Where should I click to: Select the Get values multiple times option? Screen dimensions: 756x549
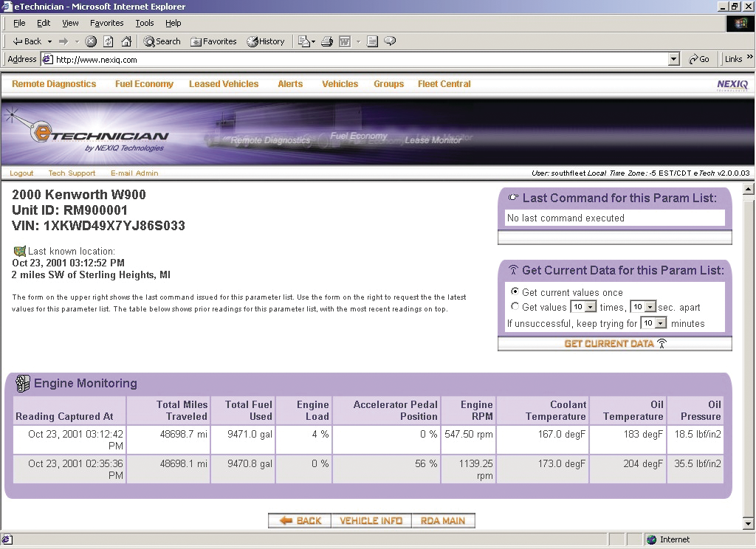pos(515,306)
